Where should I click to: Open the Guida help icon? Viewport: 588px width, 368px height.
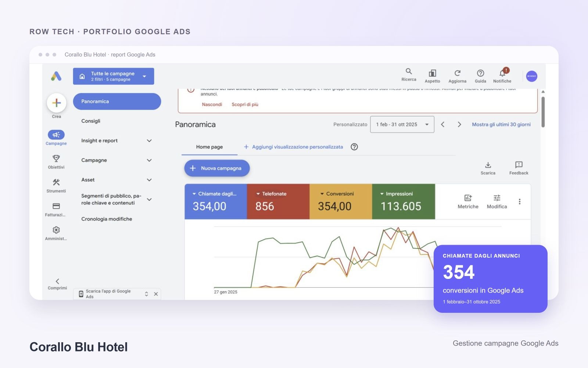pos(480,73)
